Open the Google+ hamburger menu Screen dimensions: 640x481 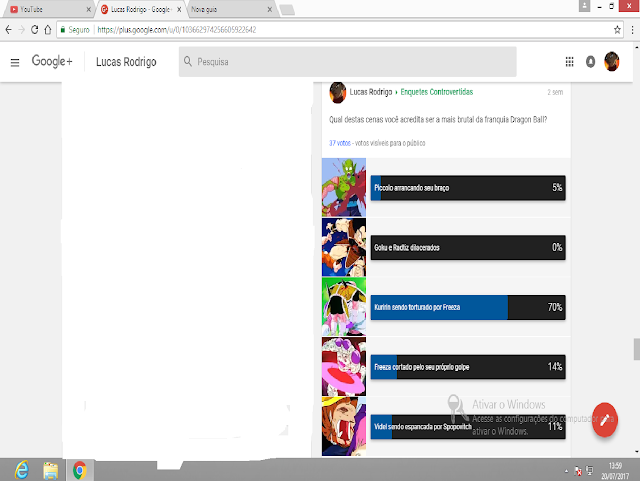tap(15, 62)
